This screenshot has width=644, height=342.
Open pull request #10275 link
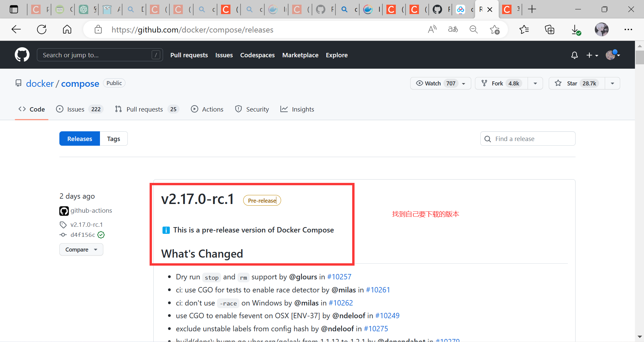pyautogui.click(x=376, y=329)
